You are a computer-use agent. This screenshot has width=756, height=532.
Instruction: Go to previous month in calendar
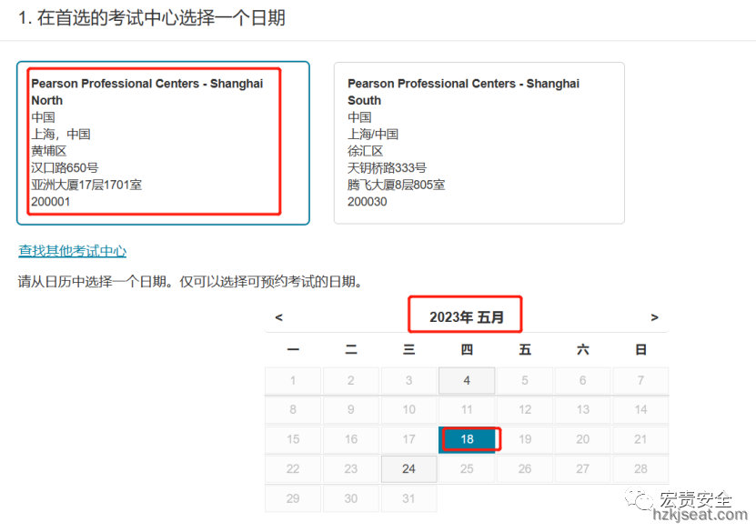point(278,317)
